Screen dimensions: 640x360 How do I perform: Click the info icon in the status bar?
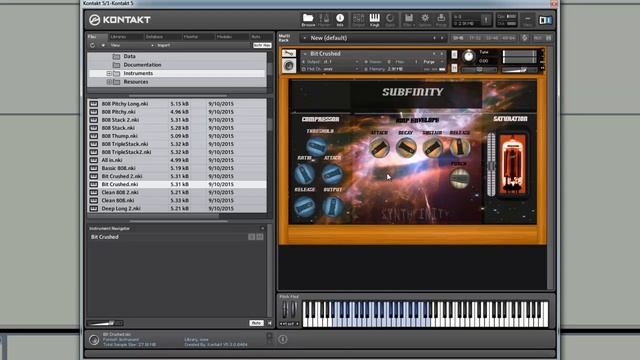point(283,339)
